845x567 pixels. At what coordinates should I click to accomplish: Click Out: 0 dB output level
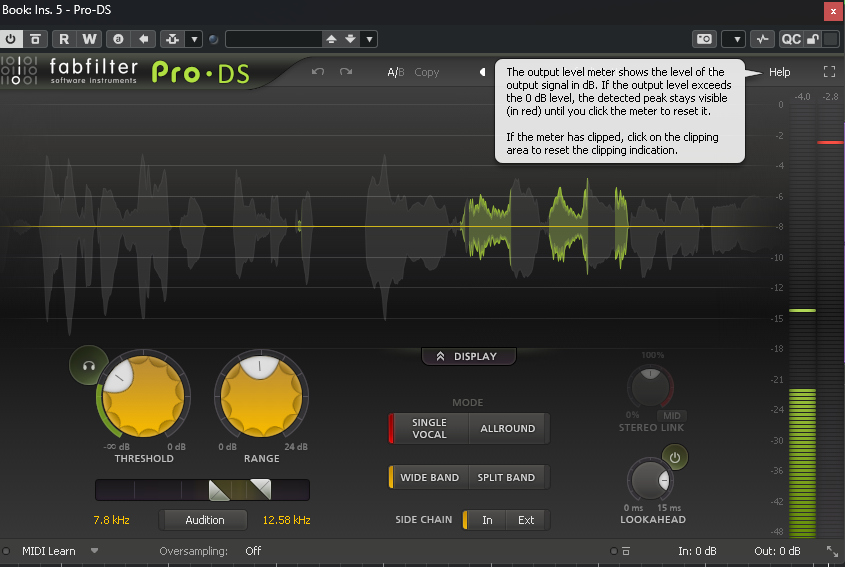777,551
